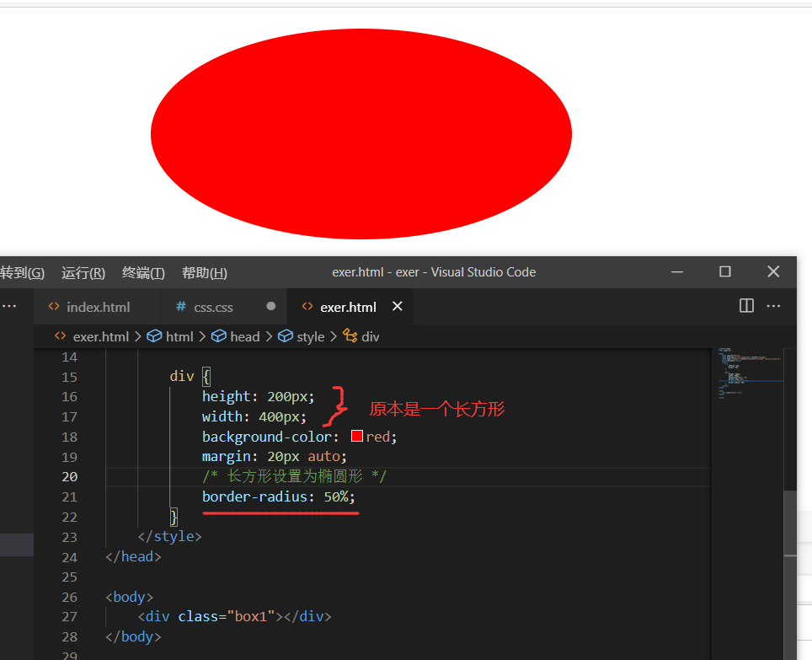Click the closing </head> tag
This screenshot has height=660, width=812.
134,556
